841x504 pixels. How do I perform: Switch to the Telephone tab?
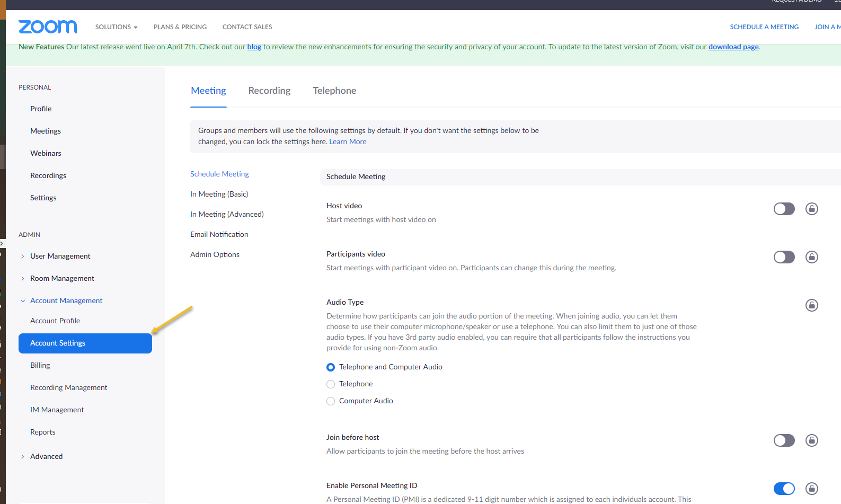click(334, 91)
